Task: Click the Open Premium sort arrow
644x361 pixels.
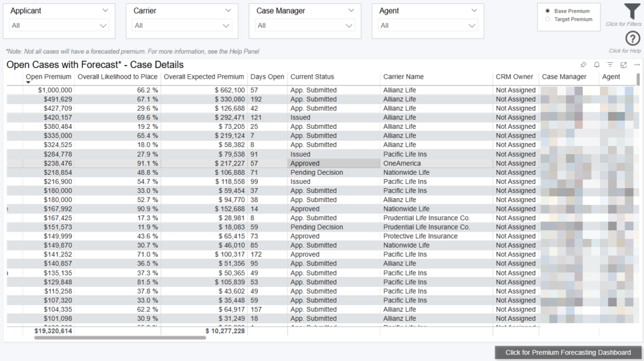Action: (x=28, y=82)
